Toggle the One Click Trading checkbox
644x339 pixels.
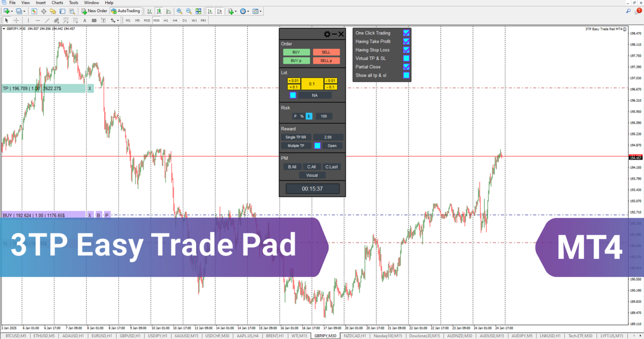click(406, 33)
